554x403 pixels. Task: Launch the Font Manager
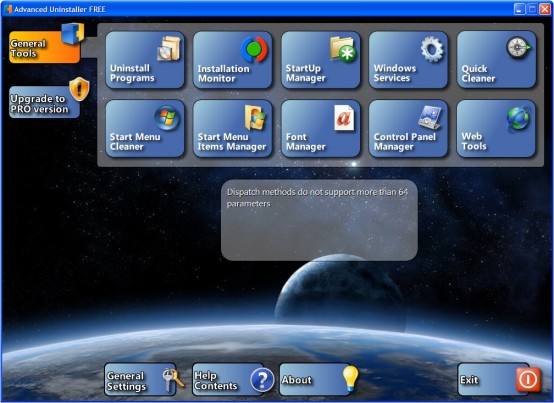tap(320, 129)
